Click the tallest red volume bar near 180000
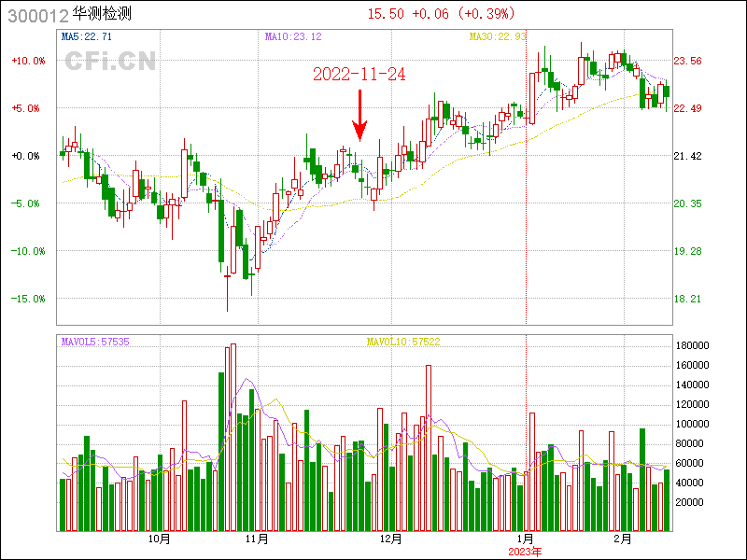Viewport: 747px width, 560px height. pyautogui.click(x=233, y=437)
